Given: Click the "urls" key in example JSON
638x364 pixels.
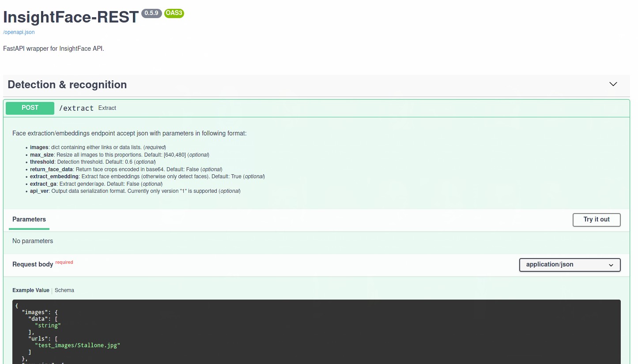Looking at the screenshot, I should (38, 338).
